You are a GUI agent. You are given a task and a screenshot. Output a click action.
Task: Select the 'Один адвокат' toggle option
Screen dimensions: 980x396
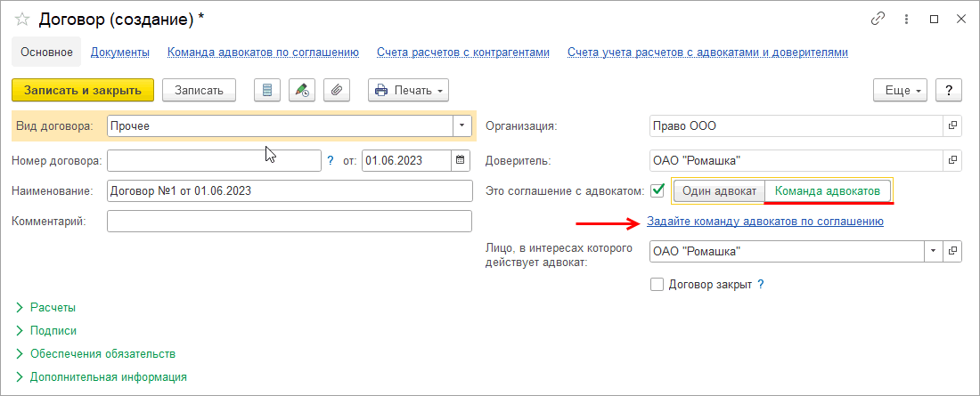click(x=719, y=191)
